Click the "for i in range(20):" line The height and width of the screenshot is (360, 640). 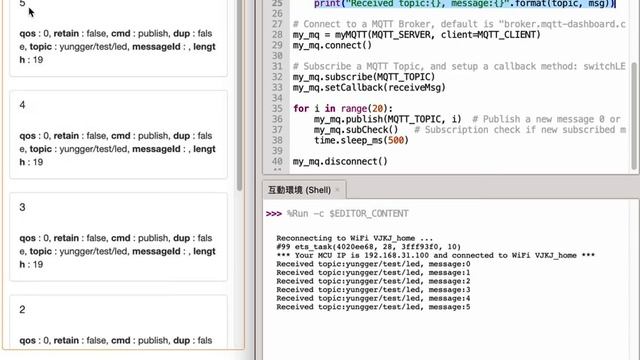[343, 109]
